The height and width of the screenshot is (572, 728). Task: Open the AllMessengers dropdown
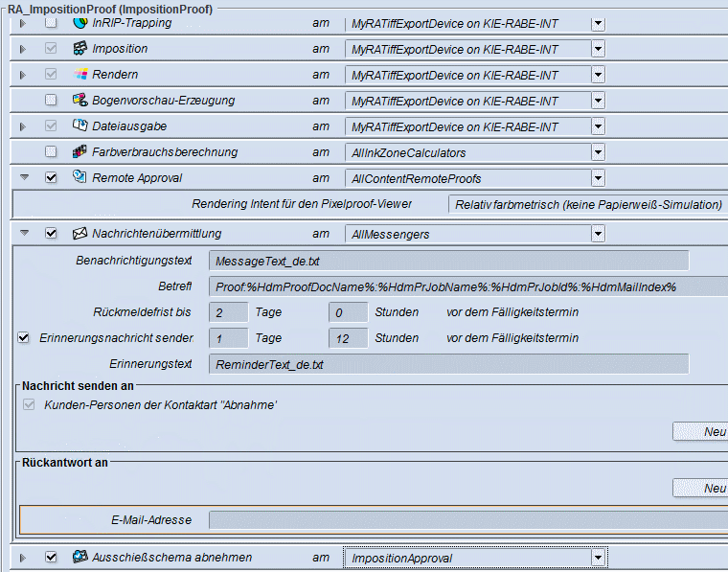598,234
